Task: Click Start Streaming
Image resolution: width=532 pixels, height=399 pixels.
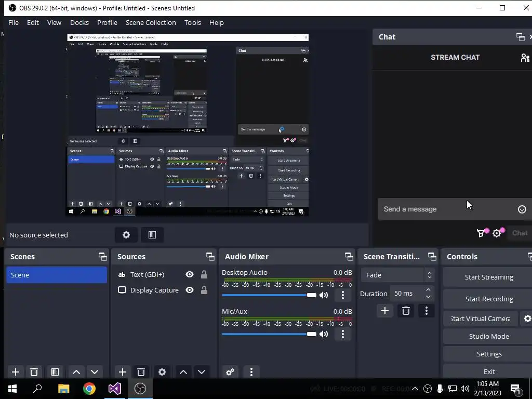Action: [489, 277]
